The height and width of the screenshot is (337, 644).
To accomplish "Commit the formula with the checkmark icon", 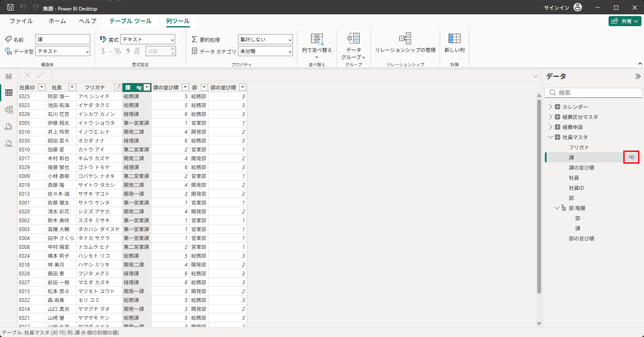I will tap(41, 75).
